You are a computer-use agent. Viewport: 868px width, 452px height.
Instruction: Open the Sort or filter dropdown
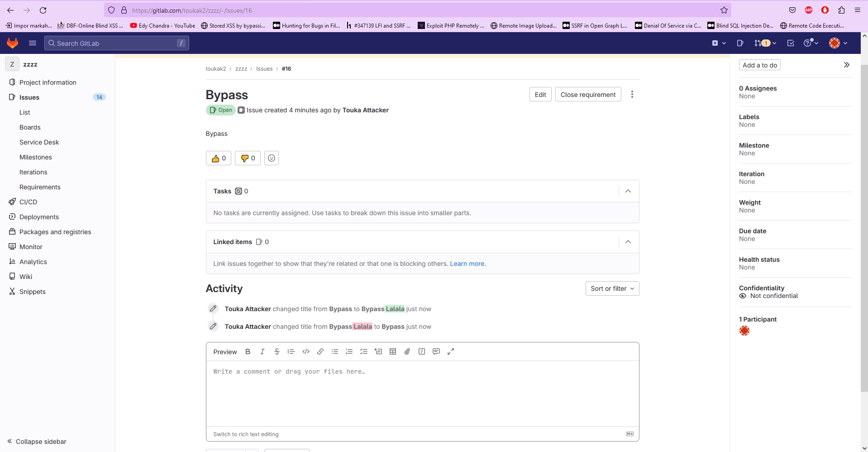[x=612, y=289]
